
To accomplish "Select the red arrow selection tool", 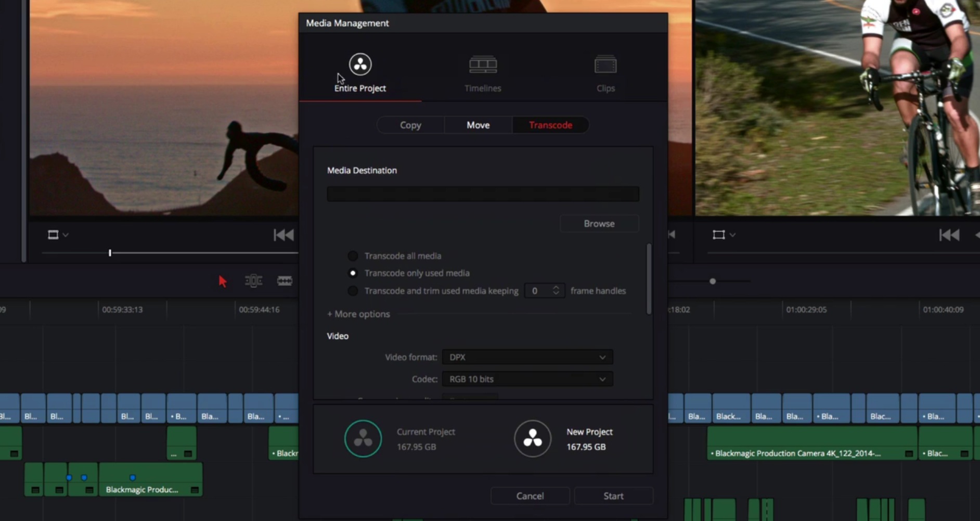I will 223,281.
